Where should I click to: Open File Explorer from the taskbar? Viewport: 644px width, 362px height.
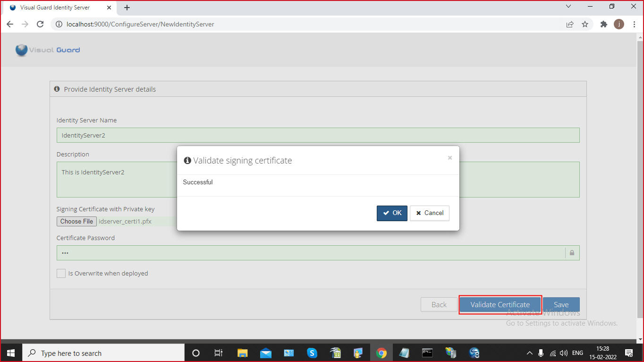[x=242, y=353]
